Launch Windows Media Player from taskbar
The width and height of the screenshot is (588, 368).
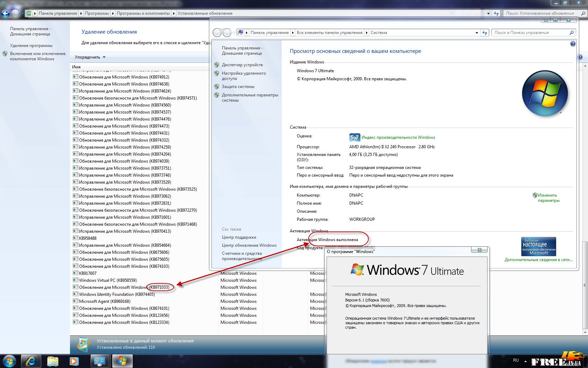coord(74,361)
